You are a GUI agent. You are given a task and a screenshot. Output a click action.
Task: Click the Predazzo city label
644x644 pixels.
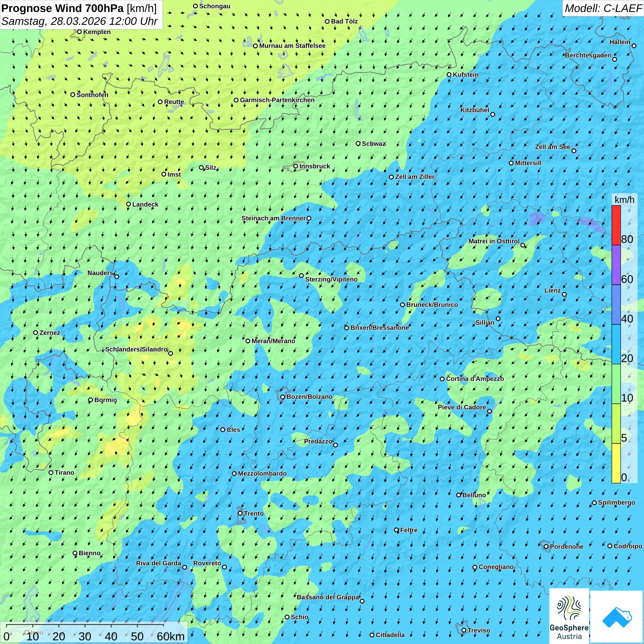point(318,441)
